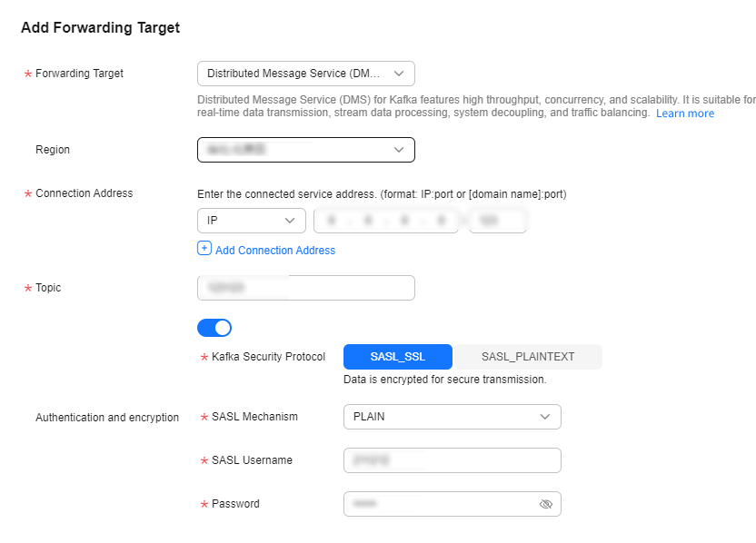Open the Forwarding Target dropdown
Viewport: 756px width, 543px height.
tap(306, 74)
